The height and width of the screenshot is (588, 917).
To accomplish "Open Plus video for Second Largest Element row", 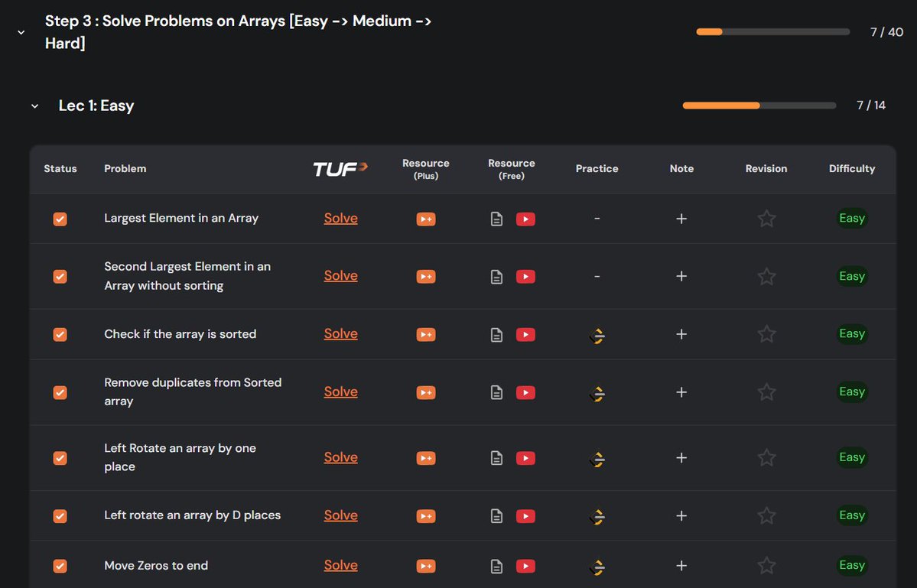I will [426, 277].
